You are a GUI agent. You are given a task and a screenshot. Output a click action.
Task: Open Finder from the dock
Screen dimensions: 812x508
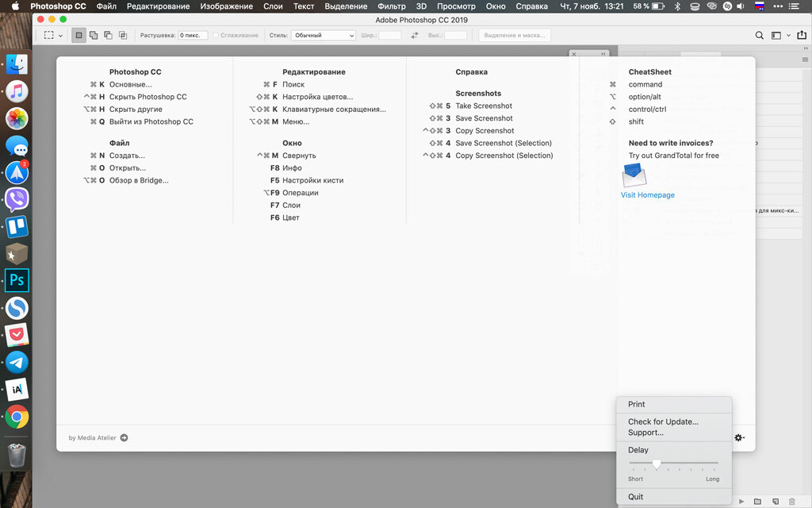click(x=17, y=64)
